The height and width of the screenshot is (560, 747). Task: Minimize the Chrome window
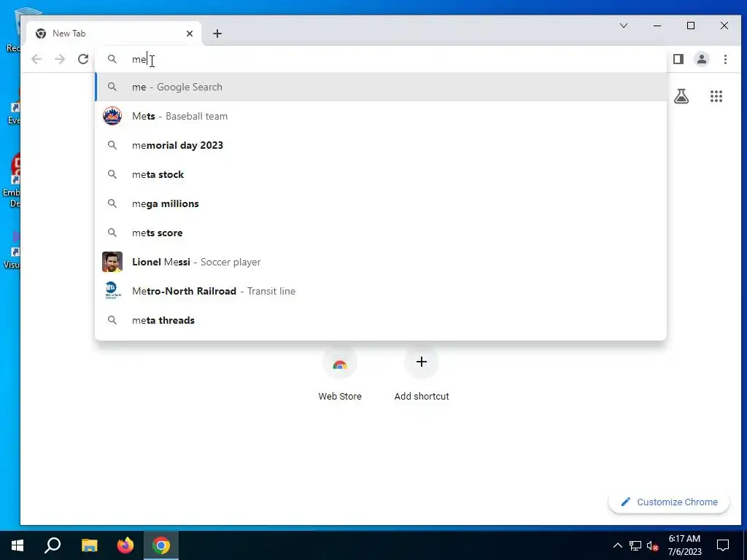click(657, 26)
